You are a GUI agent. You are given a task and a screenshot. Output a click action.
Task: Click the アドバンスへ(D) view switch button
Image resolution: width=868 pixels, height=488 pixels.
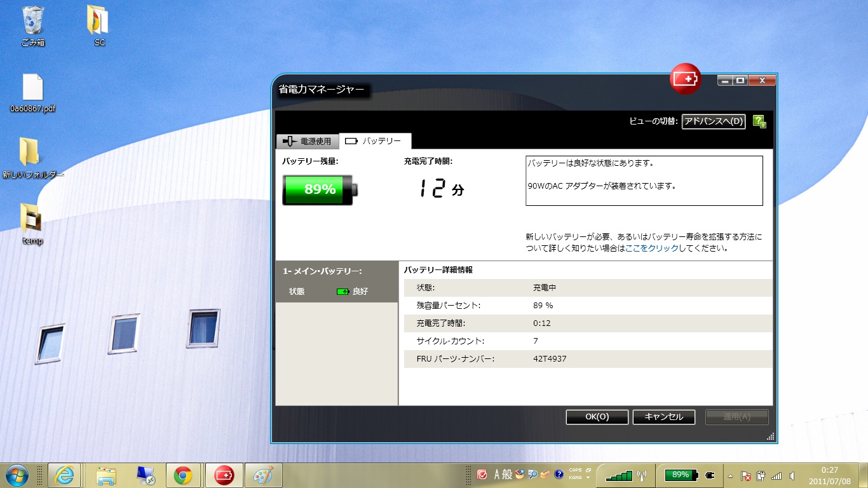[714, 121]
